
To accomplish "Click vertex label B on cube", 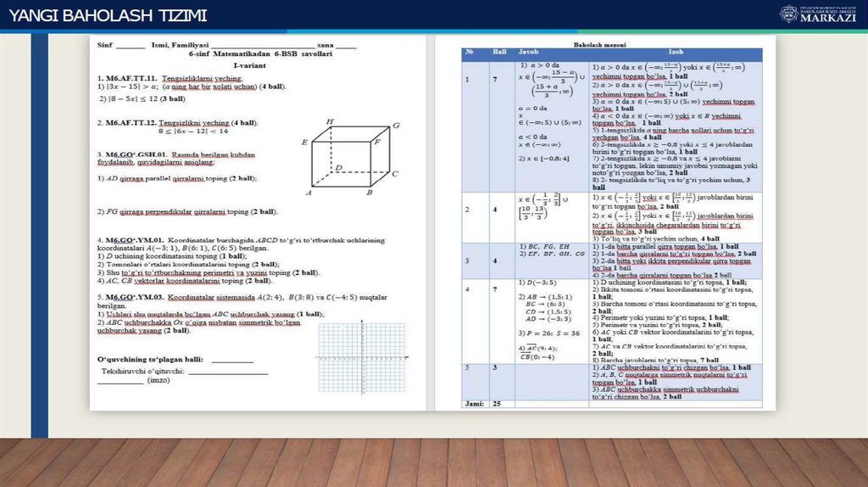I will [370, 193].
